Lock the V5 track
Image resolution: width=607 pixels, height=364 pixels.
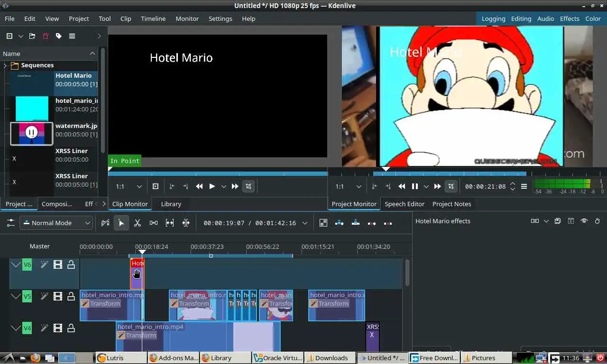[71, 296]
